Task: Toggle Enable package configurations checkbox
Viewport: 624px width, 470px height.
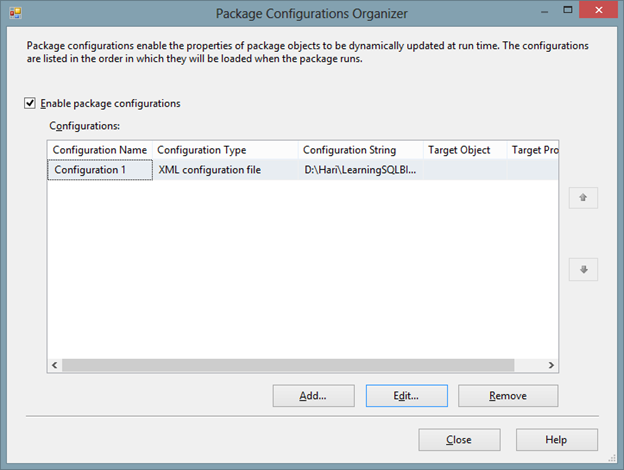Action: pos(30,103)
